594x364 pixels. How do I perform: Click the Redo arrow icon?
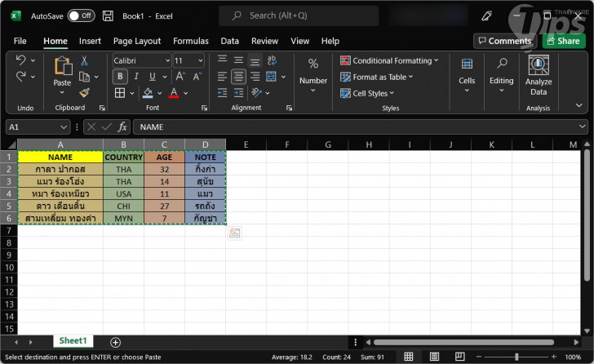21,77
